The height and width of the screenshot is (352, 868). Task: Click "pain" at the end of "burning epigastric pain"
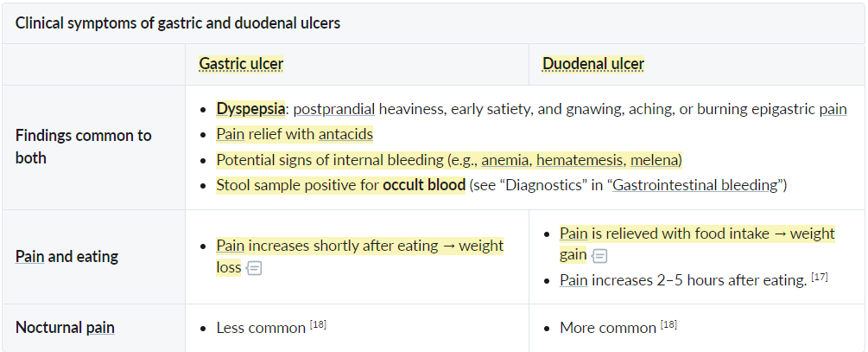[833, 109]
